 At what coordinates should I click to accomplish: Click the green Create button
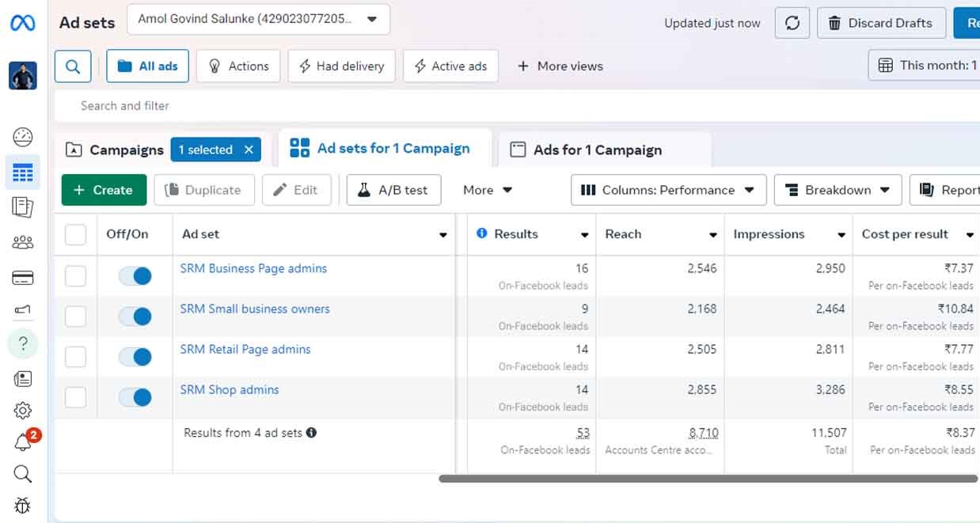[x=104, y=190]
